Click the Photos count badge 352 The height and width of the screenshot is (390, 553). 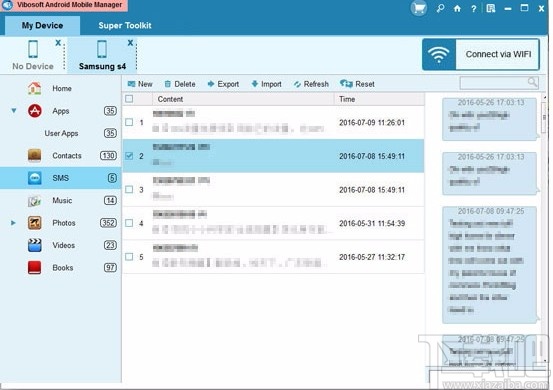(108, 223)
